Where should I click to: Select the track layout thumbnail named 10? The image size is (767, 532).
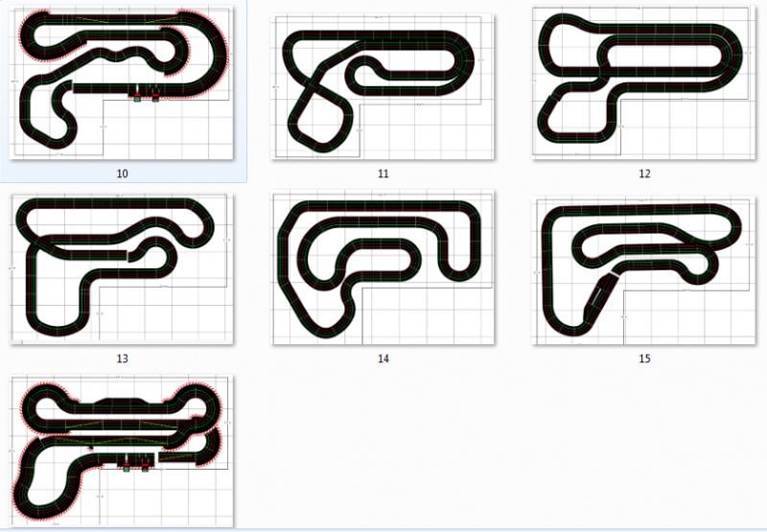(x=122, y=82)
